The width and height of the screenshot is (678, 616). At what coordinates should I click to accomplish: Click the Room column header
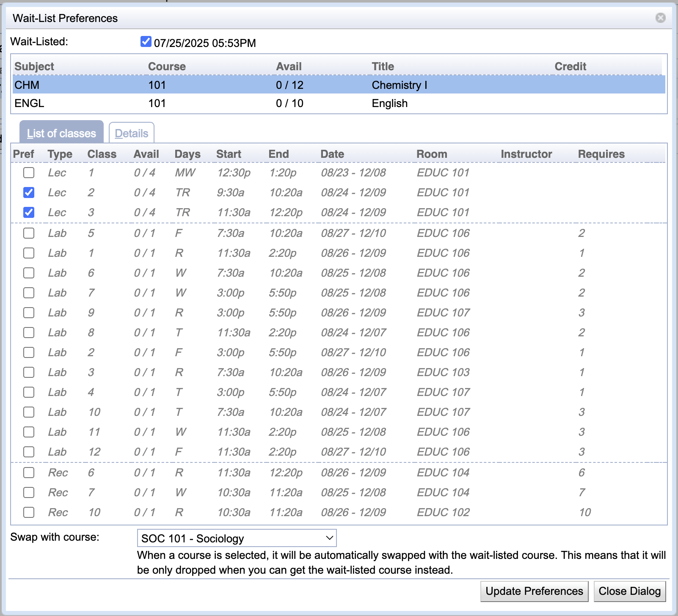coord(432,154)
